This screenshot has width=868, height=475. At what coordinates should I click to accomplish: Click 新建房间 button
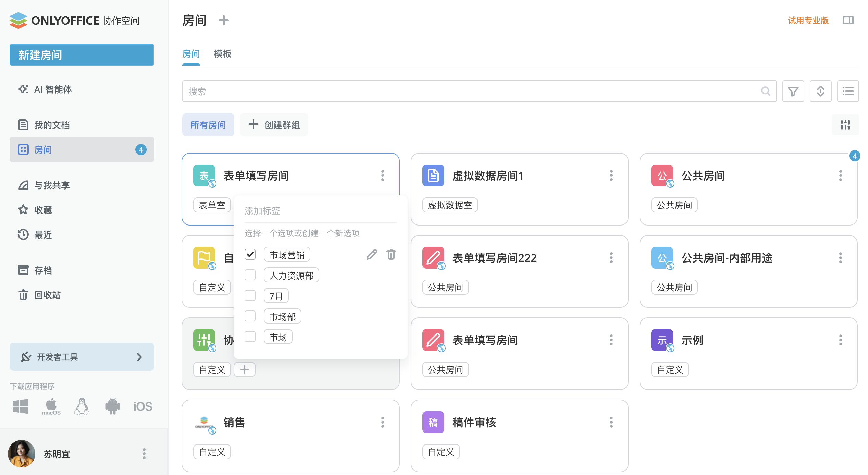coord(82,55)
